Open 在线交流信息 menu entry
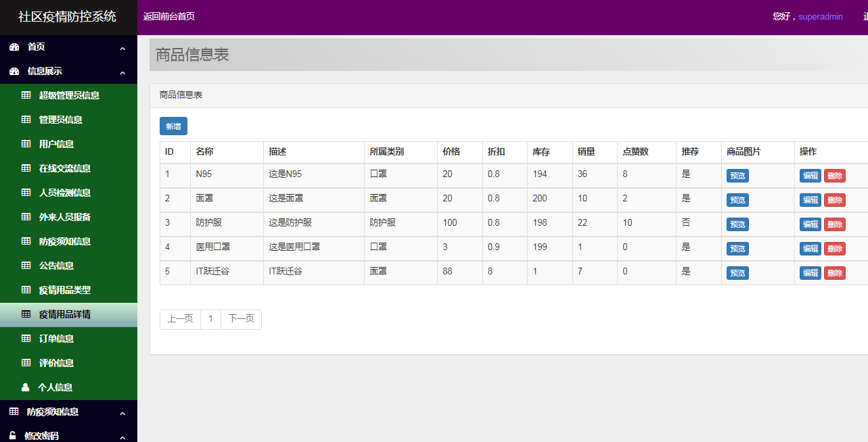This screenshot has height=442, width=868. pyautogui.click(x=68, y=168)
